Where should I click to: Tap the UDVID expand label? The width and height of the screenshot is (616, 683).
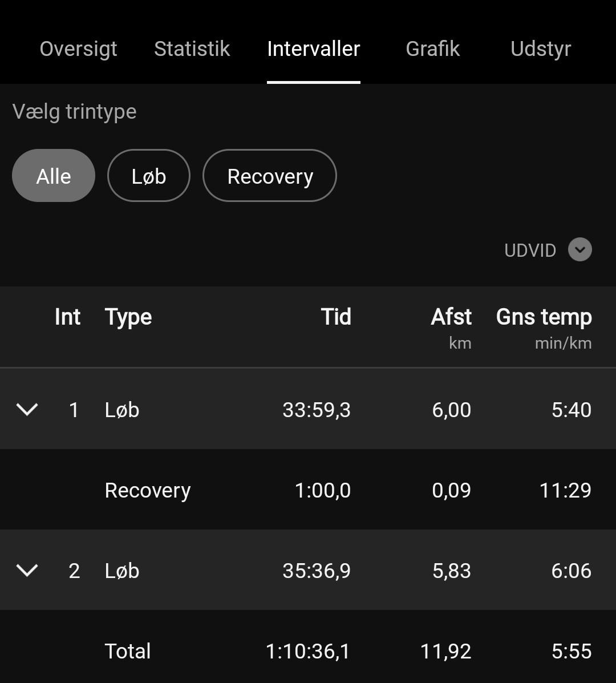tap(530, 250)
